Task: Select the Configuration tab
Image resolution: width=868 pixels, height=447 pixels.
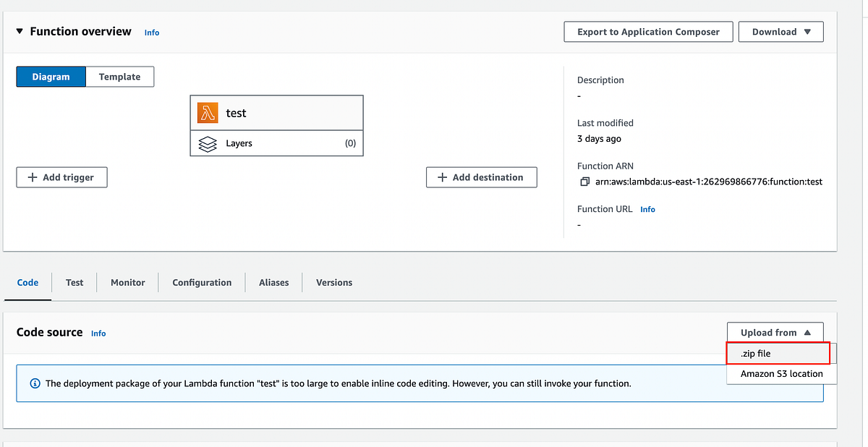Action: 201,282
